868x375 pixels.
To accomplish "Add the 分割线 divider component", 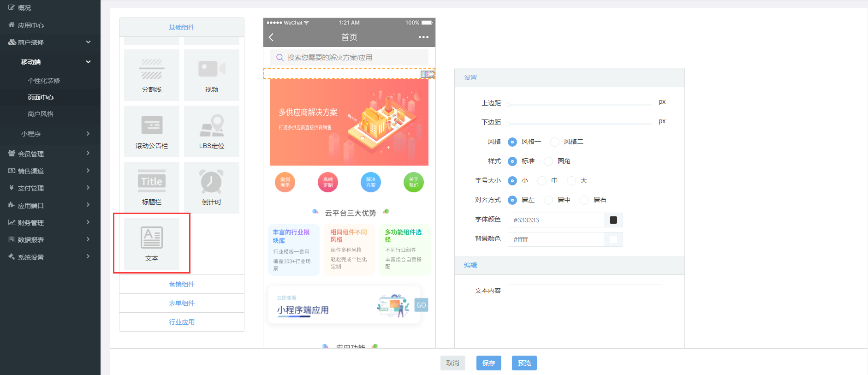I will coord(151,75).
